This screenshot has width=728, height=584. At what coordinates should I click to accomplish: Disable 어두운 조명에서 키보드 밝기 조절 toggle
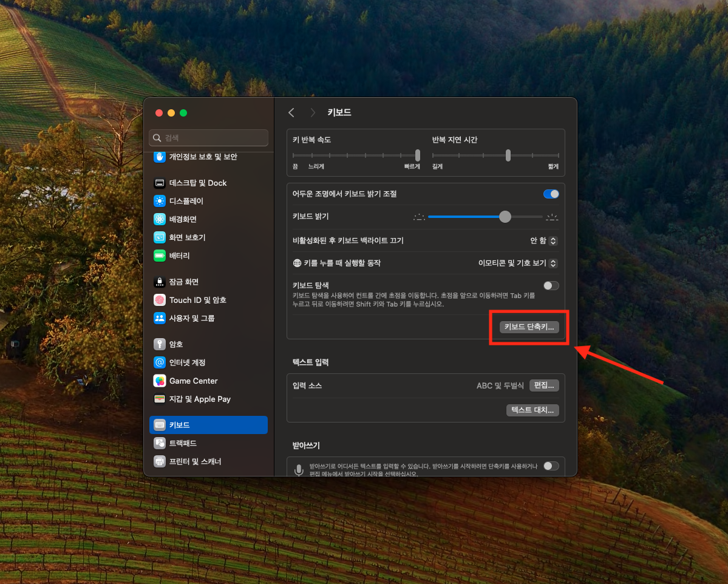551,194
